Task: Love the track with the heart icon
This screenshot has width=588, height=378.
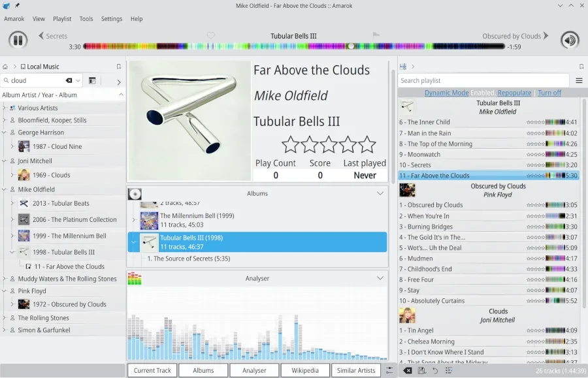Action: (211, 35)
